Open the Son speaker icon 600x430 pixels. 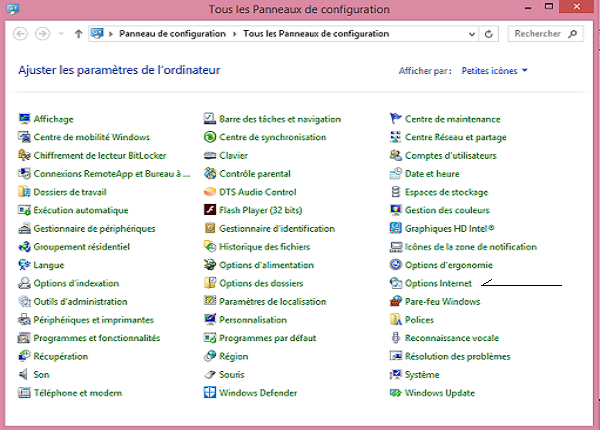[24, 374]
